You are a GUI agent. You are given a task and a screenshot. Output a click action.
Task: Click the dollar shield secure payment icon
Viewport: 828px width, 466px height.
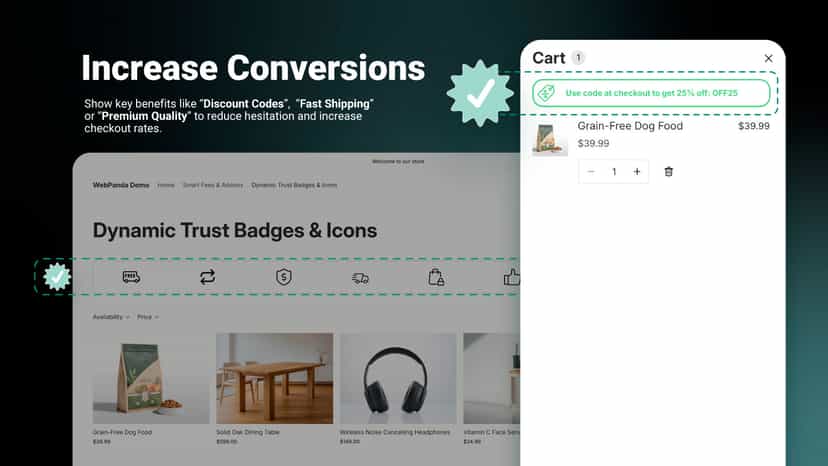click(x=284, y=277)
